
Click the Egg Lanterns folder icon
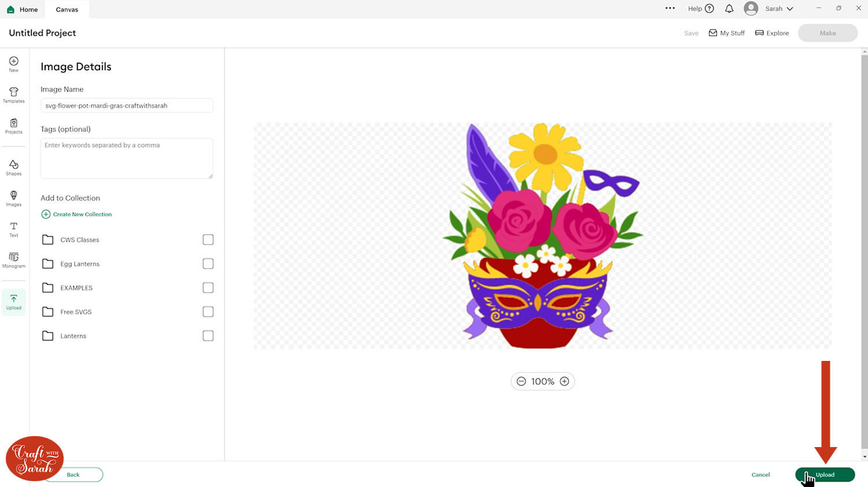[48, 264]
